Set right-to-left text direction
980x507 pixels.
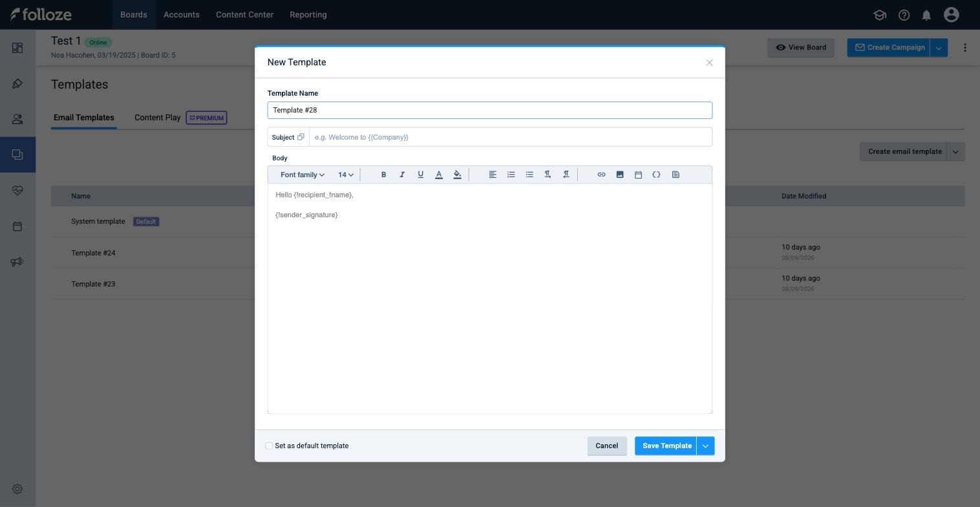point(566,175)
